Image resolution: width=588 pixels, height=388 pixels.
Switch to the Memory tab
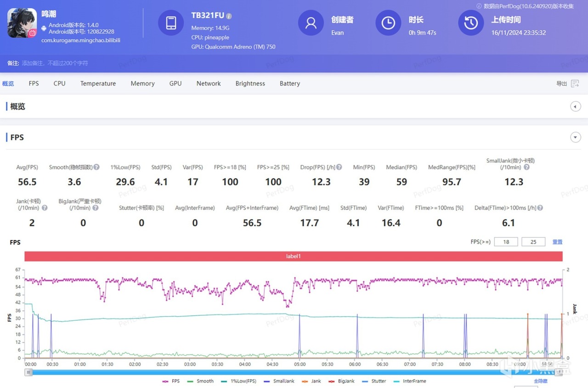tap(142, 84)
